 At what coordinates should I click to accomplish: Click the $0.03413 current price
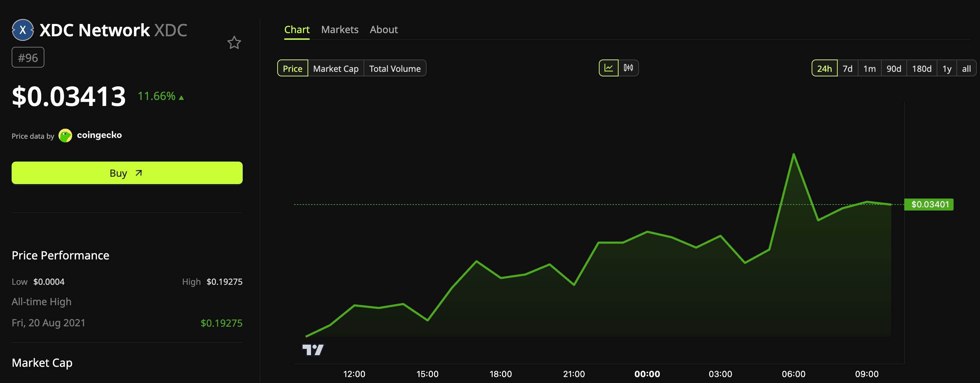[69, 96]
